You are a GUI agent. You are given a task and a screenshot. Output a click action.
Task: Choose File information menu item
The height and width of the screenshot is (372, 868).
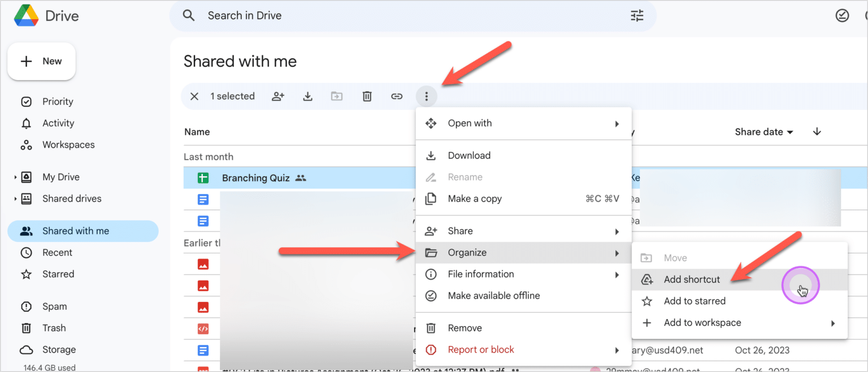[523, 274]
